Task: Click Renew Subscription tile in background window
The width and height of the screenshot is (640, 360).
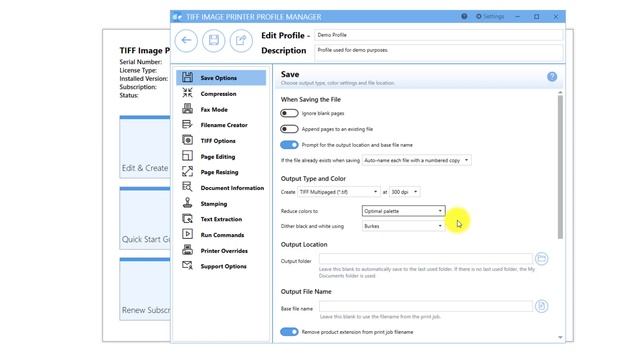Action: (145, 289)
